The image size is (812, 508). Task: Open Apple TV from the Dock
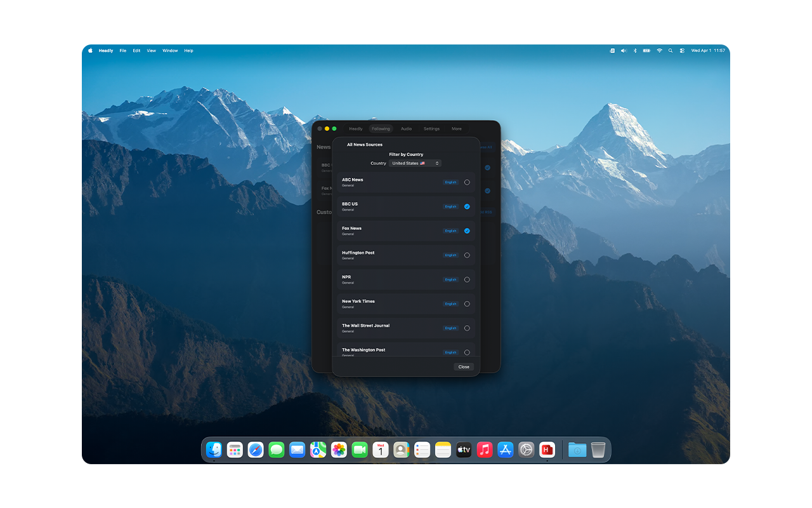[x=464, y=450]
